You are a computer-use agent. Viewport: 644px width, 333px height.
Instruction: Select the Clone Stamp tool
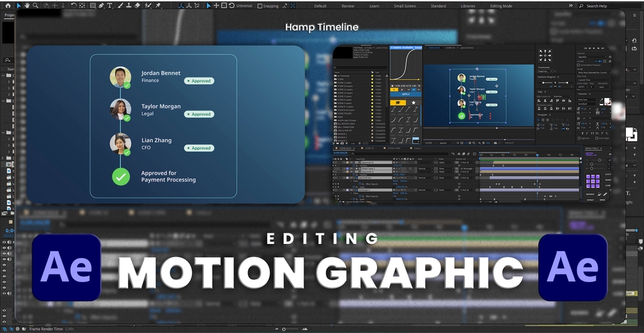point(129,6)
